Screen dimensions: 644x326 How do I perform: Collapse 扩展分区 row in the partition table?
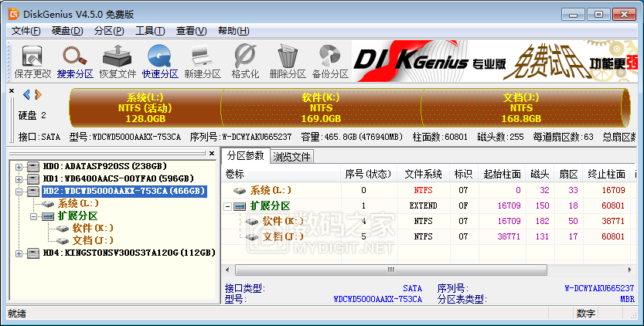coord(229,206)
